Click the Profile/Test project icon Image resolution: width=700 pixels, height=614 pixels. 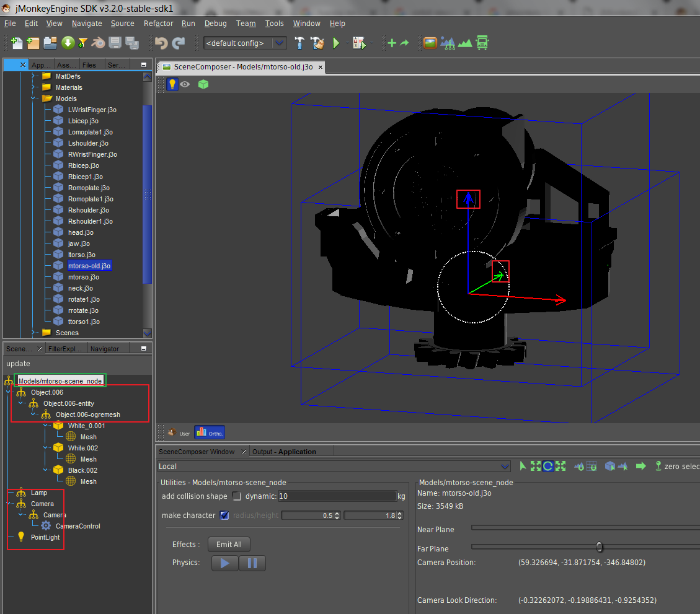coord(359,43)
